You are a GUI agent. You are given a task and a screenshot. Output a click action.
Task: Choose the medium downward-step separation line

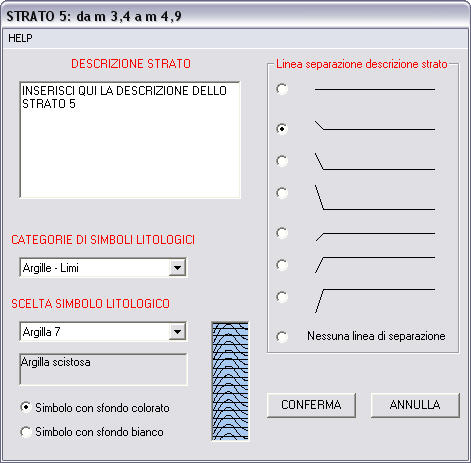(x=282, y=161)
